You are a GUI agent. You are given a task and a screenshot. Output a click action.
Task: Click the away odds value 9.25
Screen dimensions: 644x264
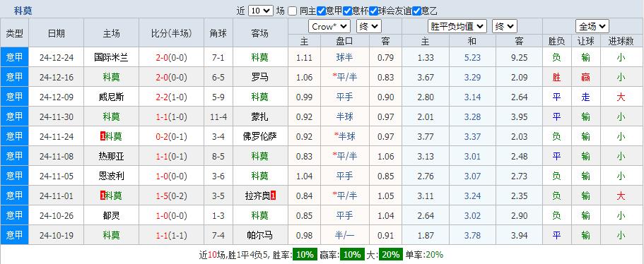(519, 57)
